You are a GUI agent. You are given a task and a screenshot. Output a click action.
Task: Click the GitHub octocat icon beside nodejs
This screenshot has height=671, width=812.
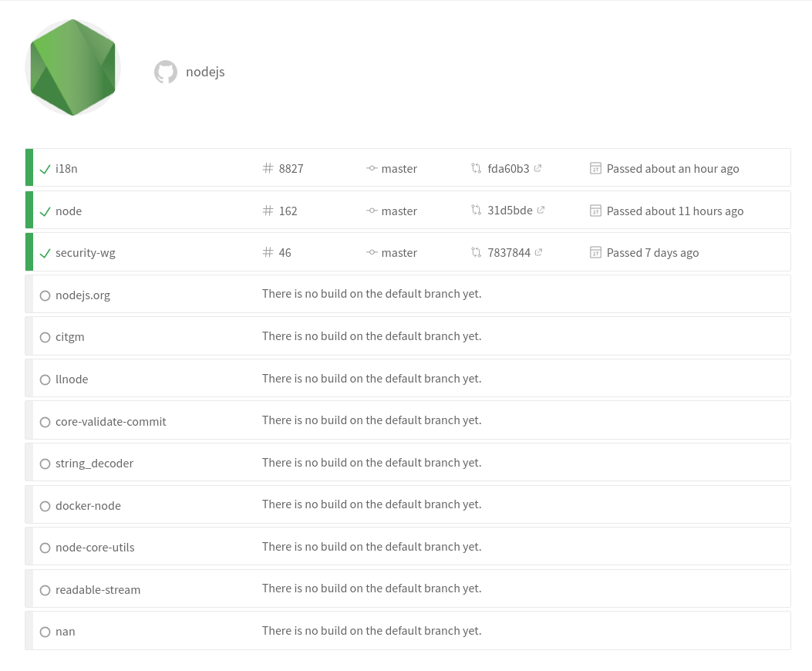(x=166, y=72)
